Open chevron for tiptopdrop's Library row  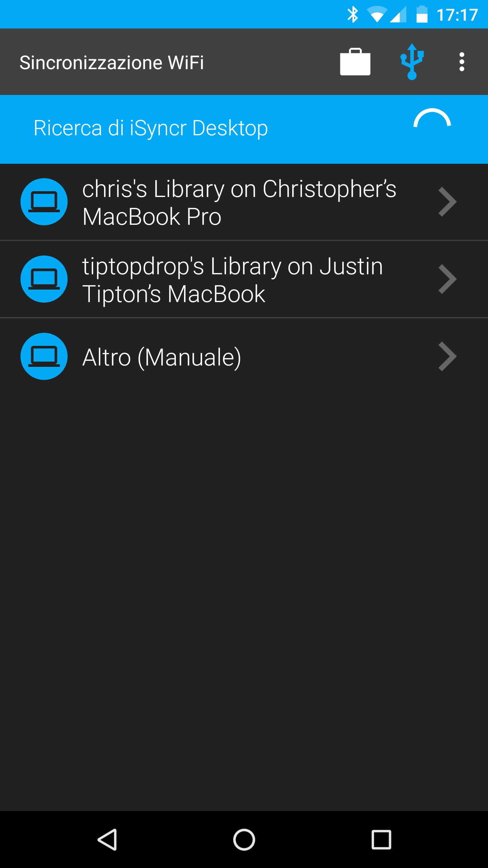(447, 279)
